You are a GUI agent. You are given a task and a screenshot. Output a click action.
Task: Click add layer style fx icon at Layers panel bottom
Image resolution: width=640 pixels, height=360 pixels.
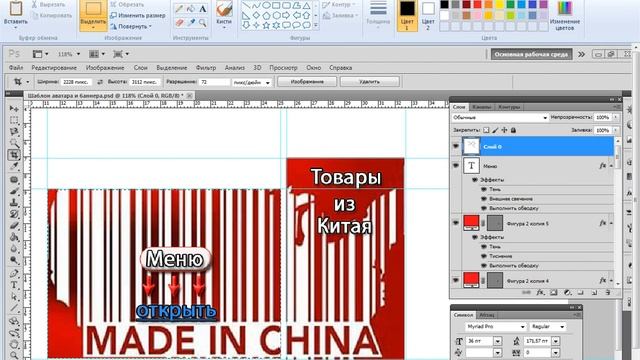(x=540, y=293)
